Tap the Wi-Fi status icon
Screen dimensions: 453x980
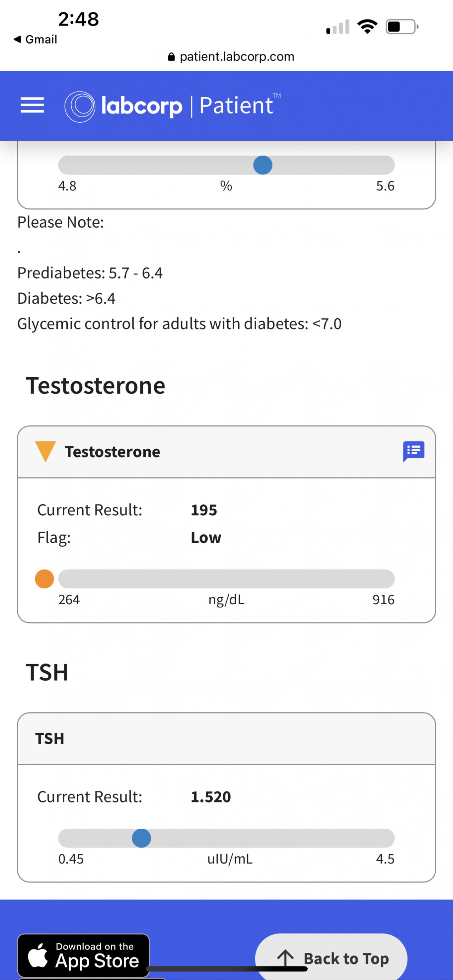pos(367,27)
